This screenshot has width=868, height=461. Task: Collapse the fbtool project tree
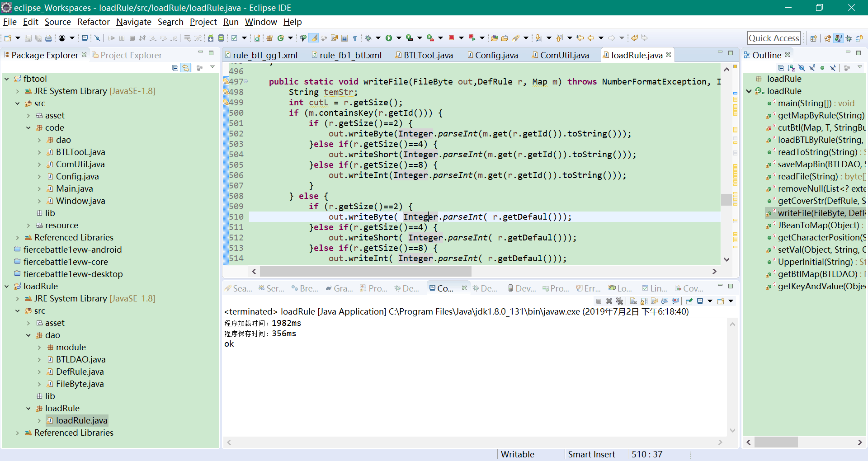7,79
